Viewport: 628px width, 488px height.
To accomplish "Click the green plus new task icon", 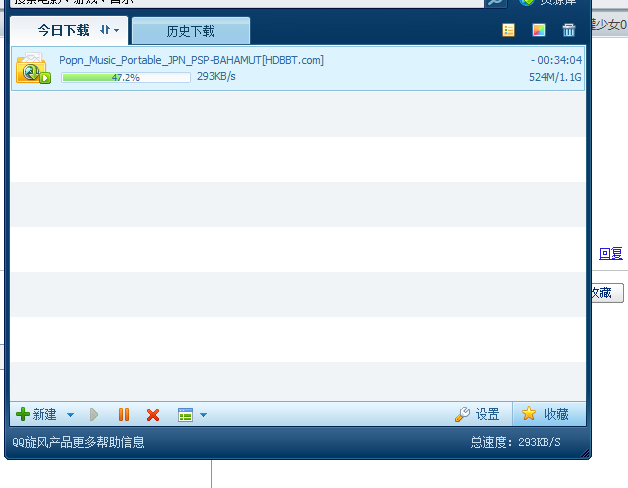I will (23, 414).
